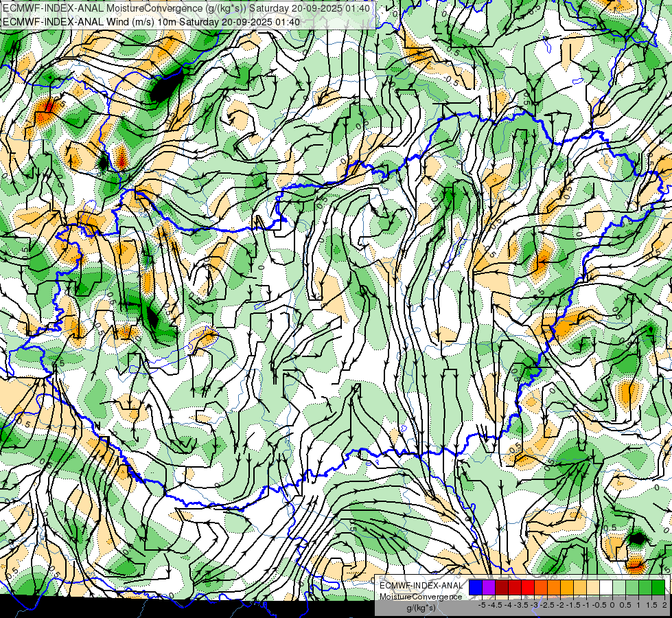
Task: Click the legend tick label reading 2
Action: [x=664, y=605]
